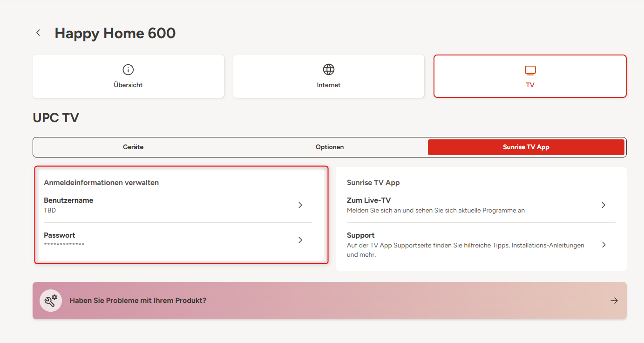Switch to the Internet section label
This screenshot has width=644, height=343.
(x=329, y=85)
